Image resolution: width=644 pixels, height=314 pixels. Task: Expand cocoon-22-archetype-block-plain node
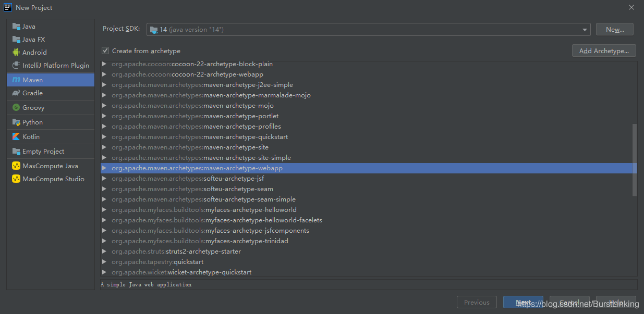click(x=104, y=64)
